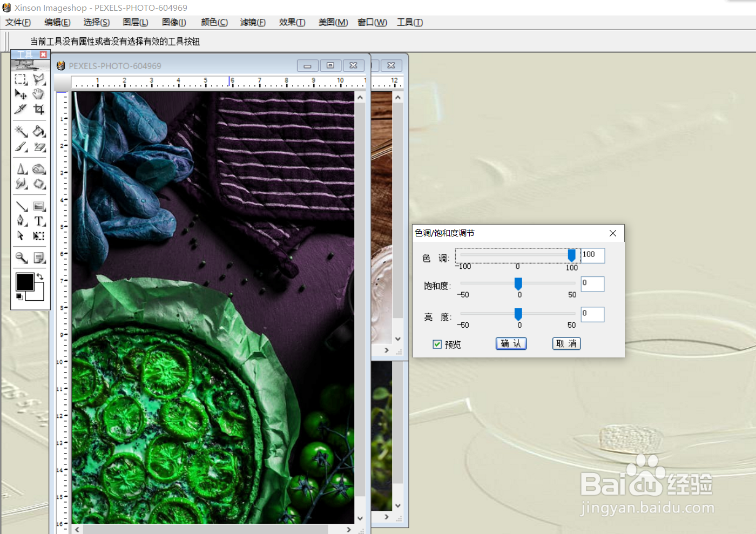Select the crop tool
The width and height of the screenshot is (756, 534).
coord(39,109)
